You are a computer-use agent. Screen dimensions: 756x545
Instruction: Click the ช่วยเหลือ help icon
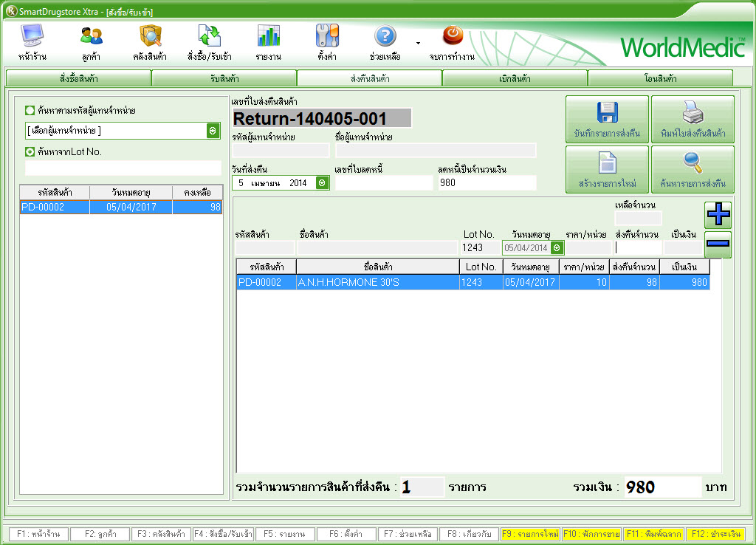385,36
